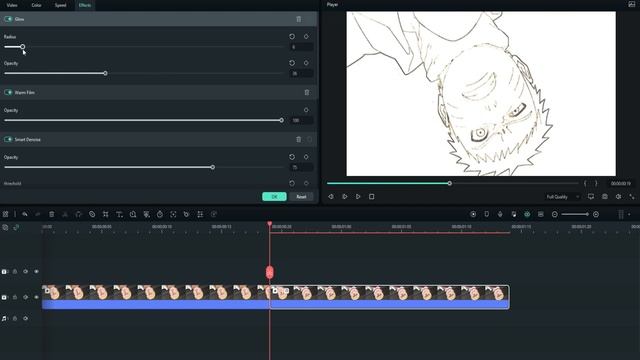This screenshot has height=360, width=640.
Task: Select the Effects tab
Action: click(x=85, y=5)
